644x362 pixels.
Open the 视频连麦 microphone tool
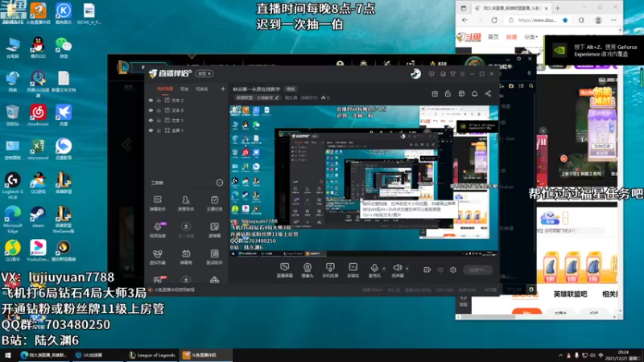point(157,230)
